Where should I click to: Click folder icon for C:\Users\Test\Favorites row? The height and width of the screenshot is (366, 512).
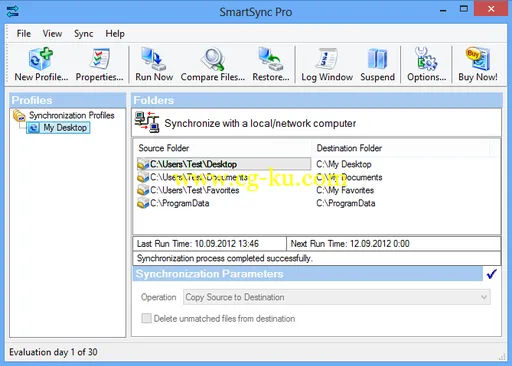tap(143, 190)
